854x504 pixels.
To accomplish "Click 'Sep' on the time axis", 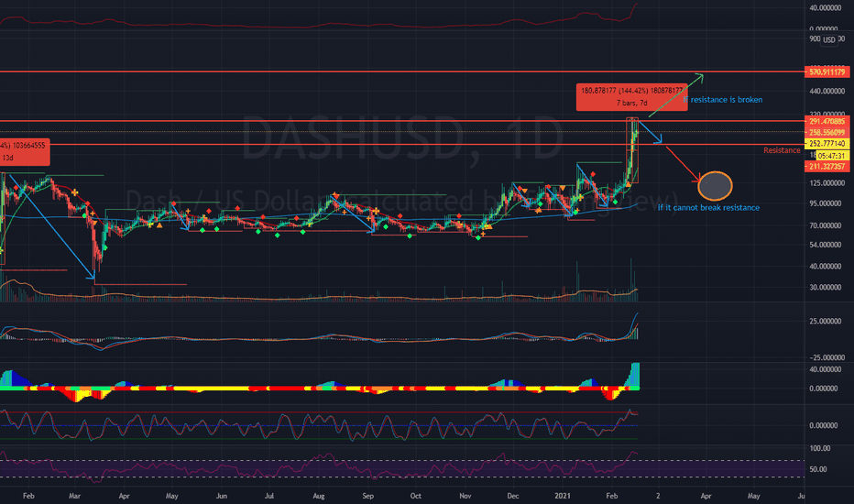I will click(368, 496).
